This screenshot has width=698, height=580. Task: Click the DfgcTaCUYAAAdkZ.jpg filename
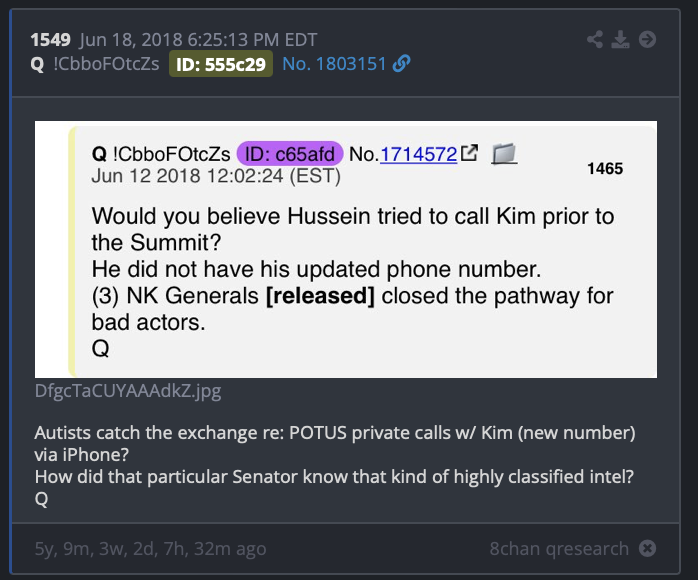128,391
